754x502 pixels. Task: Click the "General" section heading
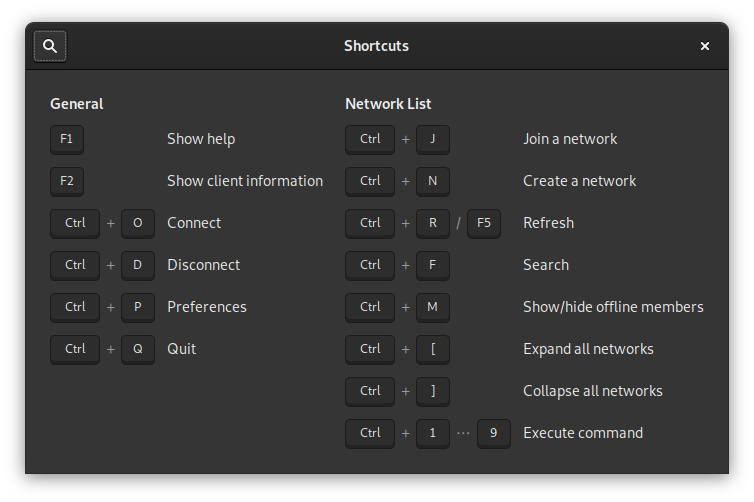(x=76, y=104)
